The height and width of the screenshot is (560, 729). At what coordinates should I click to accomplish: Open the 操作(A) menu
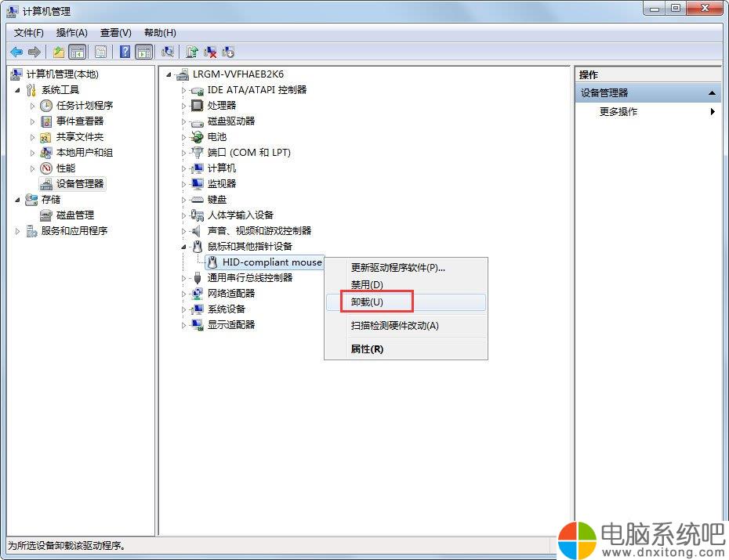[x=71, y=33]
